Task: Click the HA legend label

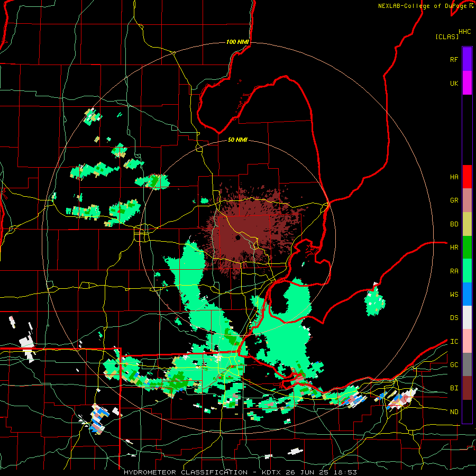Action: click(x=454, y=177)
